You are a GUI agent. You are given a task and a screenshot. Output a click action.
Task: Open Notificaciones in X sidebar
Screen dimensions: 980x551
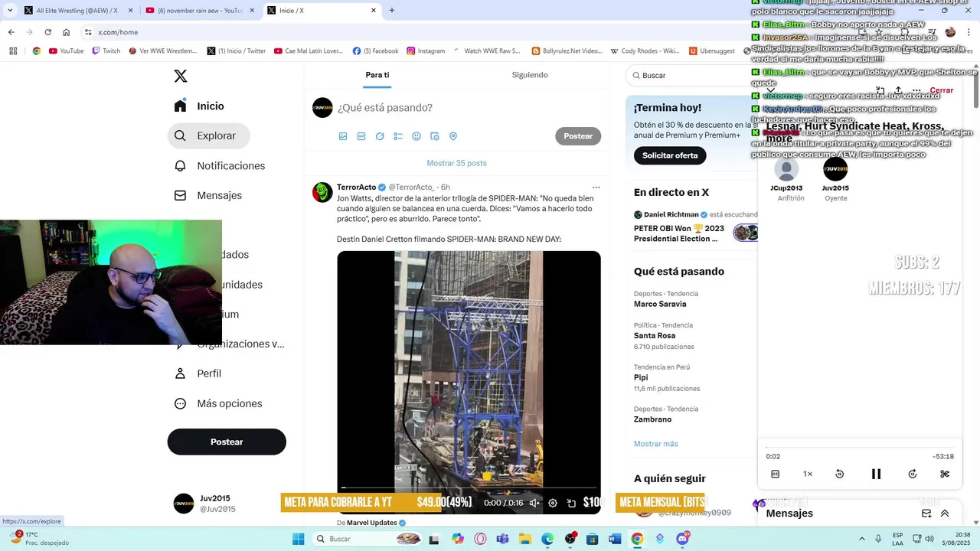(x=219, y=165)
